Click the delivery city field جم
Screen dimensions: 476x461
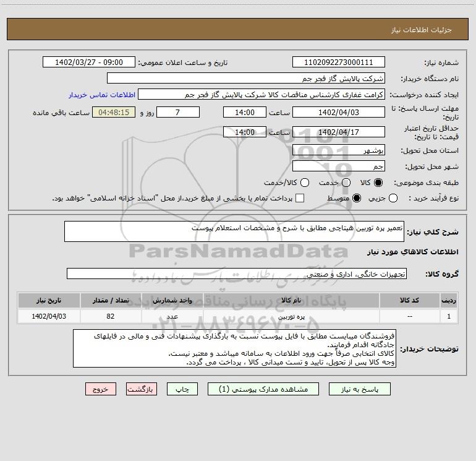coord(339,166)
